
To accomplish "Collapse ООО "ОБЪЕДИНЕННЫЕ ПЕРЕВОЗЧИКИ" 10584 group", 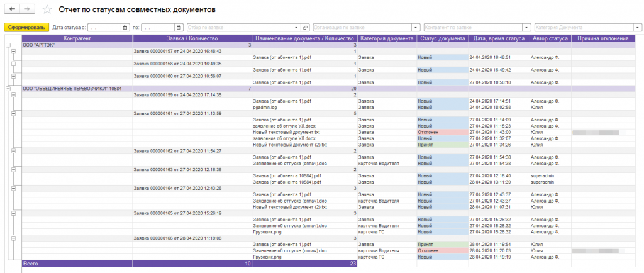I will pos(8,89).
